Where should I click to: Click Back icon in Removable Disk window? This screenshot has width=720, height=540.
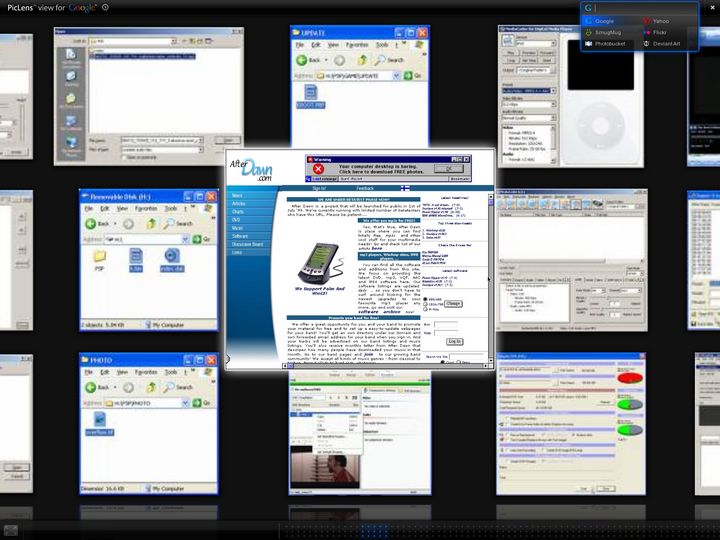click(91, 224)
